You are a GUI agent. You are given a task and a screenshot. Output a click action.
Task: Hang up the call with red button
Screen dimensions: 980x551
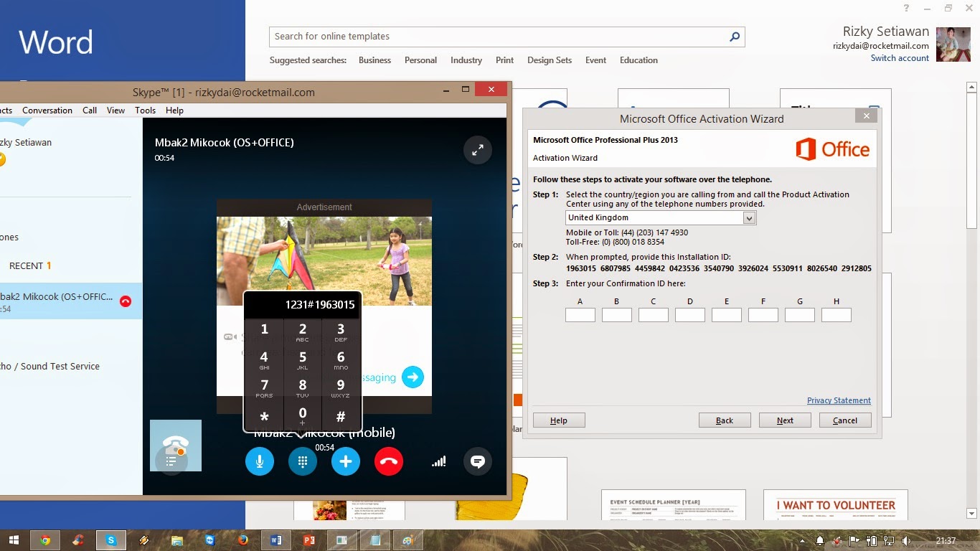click(x=389, y=461)
